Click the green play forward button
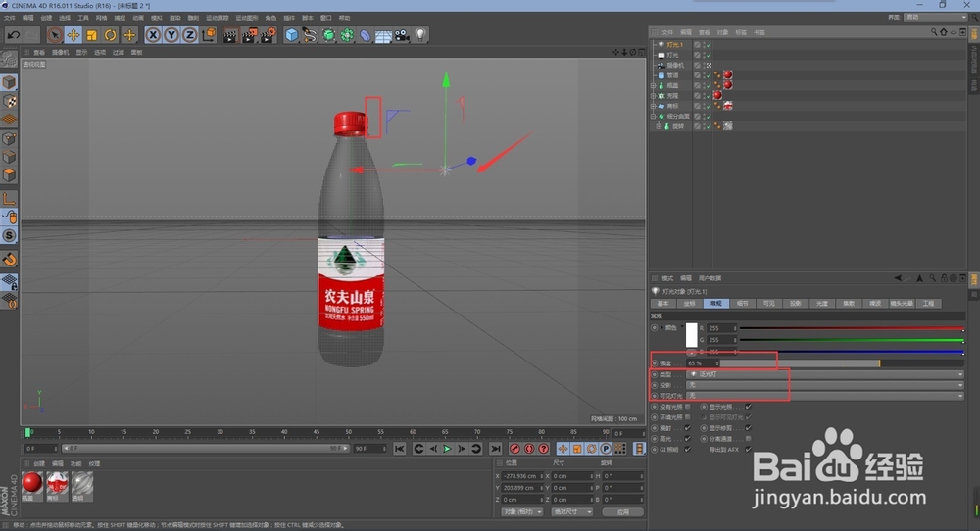980x531 pixels. (x=447, y=449)
